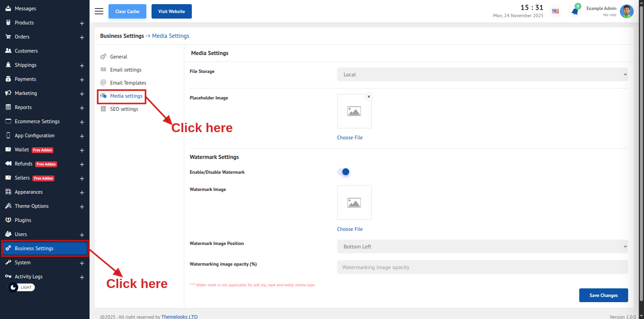Open SEO settings tab
This screenshot has height=319, width=644.
pyautogui.click(x=124, y=109)
